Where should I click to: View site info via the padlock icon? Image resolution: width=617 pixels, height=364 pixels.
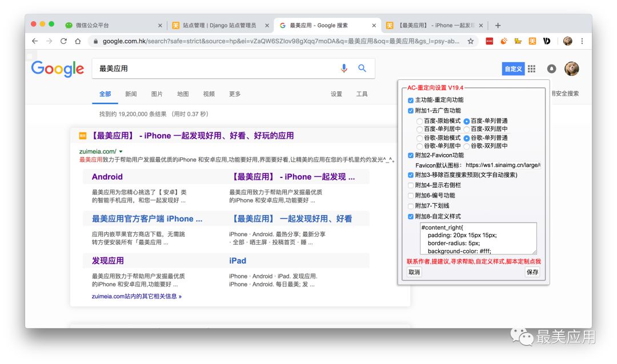point(95,41)
